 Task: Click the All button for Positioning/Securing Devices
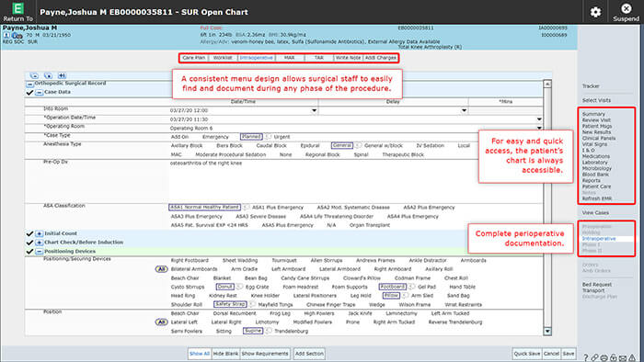coord(161,269)
